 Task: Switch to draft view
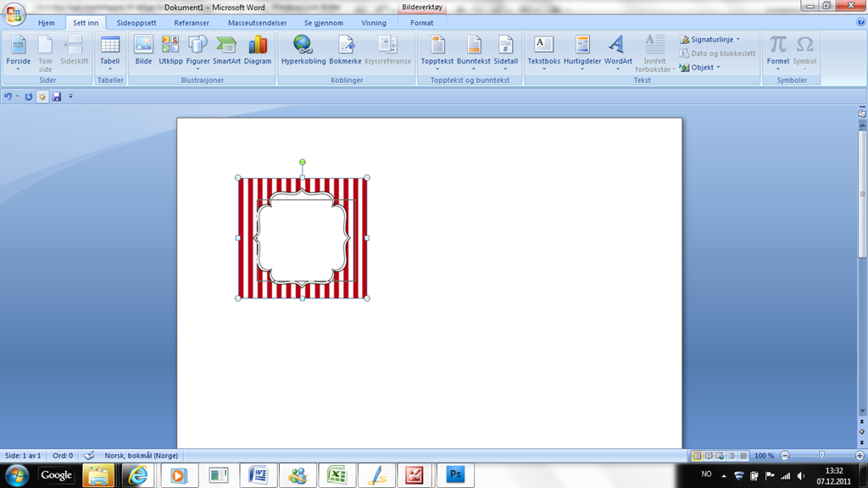tap(743, 456)
